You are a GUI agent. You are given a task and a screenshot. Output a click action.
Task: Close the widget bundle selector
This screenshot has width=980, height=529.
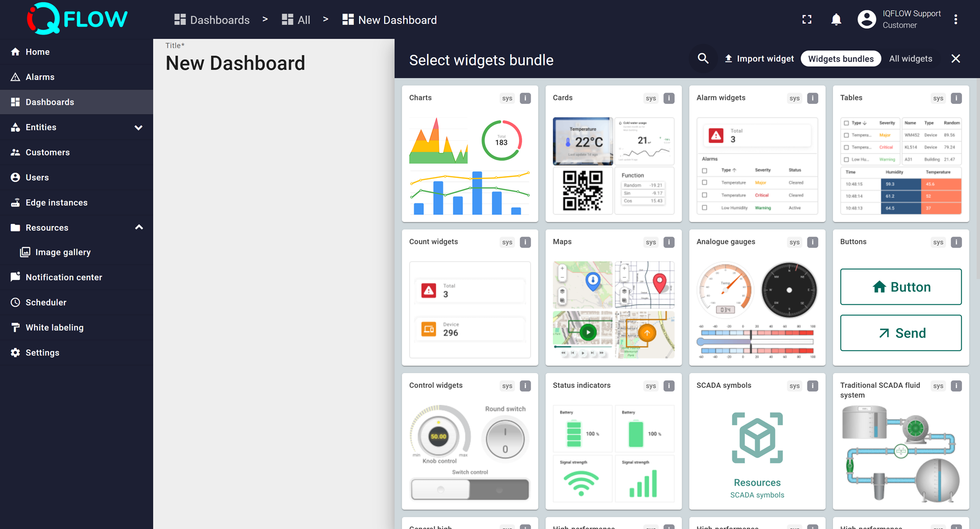[x=955, y=58]
